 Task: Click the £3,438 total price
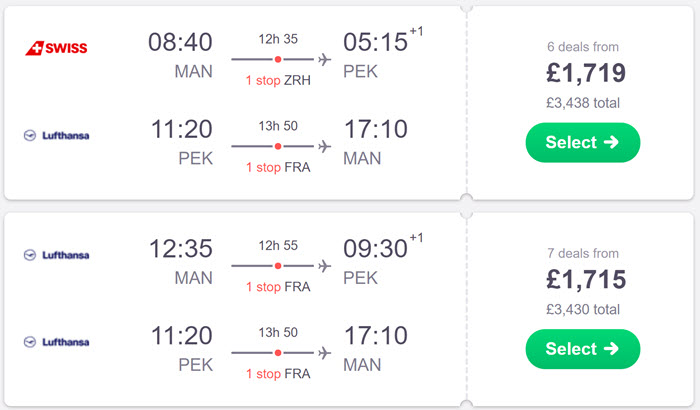tap(583, 103)
